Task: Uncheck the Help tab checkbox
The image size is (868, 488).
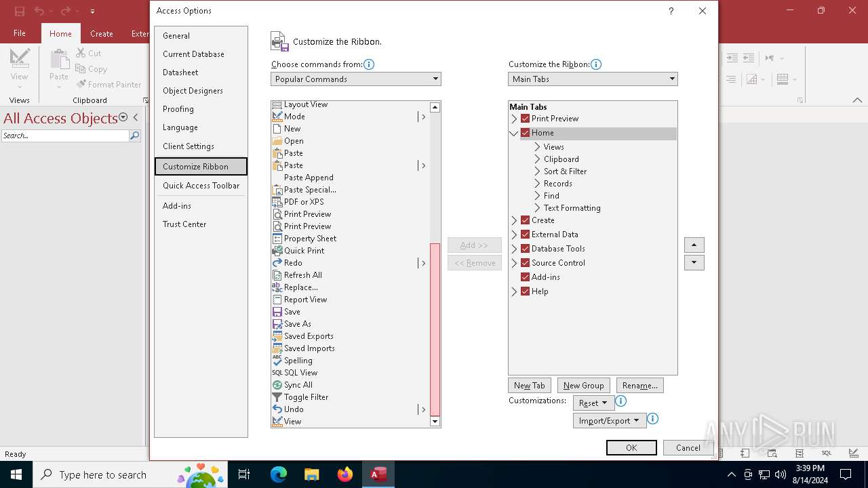Action: 525,291
